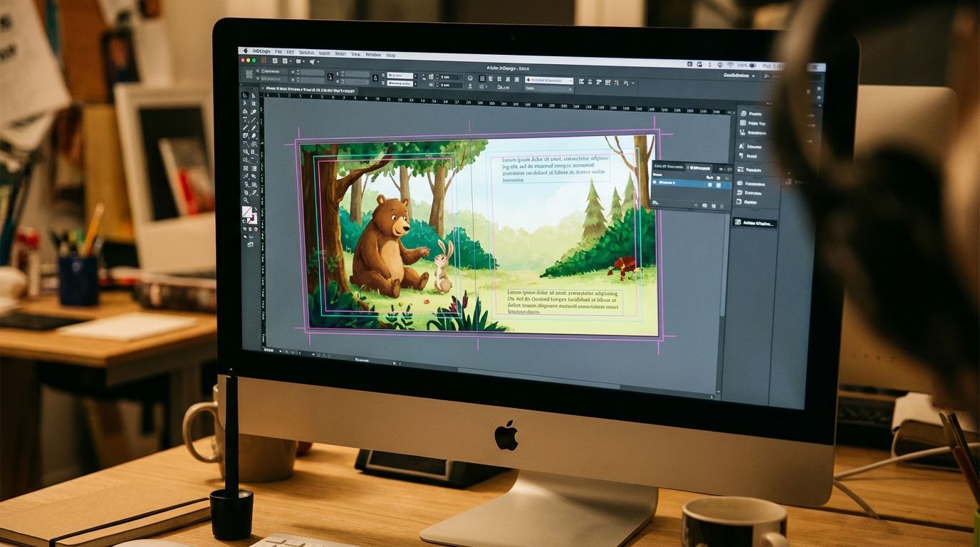The width and height of the screenshot is (980, 547).
Task: Select the Direct Selection tool in Tools panel
Action: [x=254, y=95]
